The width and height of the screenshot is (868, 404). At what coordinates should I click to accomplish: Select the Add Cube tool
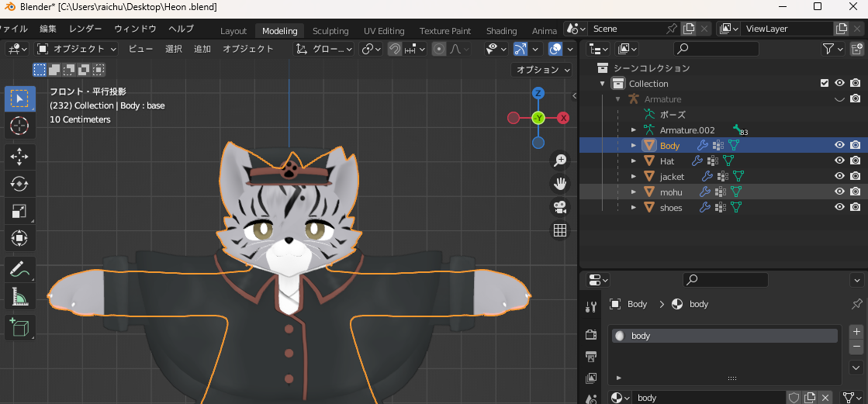[20, 328]
